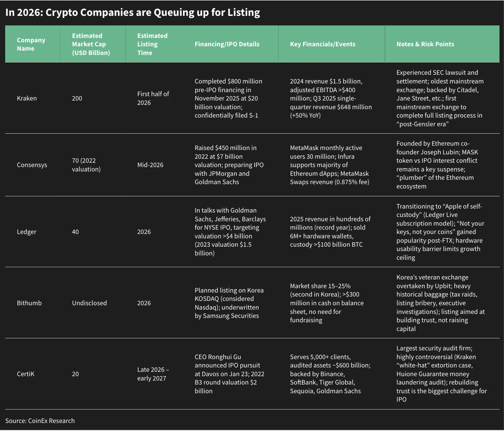
Task: Click the Company Name column header
Action: click(x=31, y=44)
